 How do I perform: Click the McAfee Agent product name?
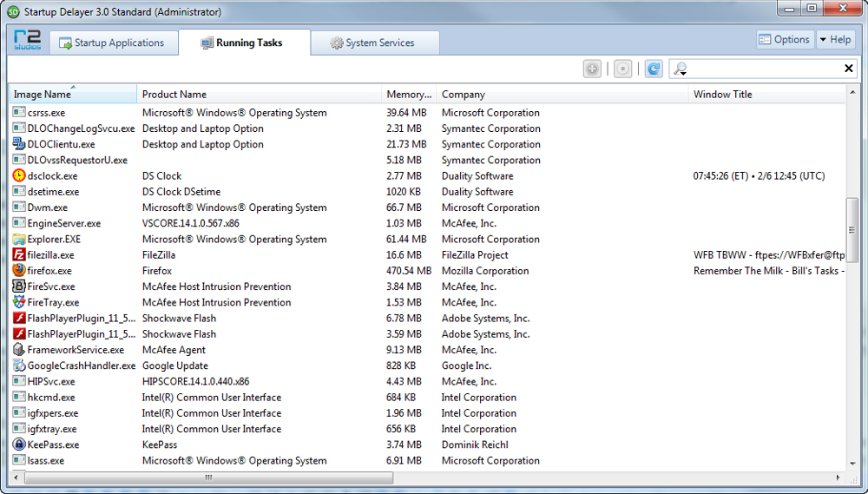coord(174,350)
